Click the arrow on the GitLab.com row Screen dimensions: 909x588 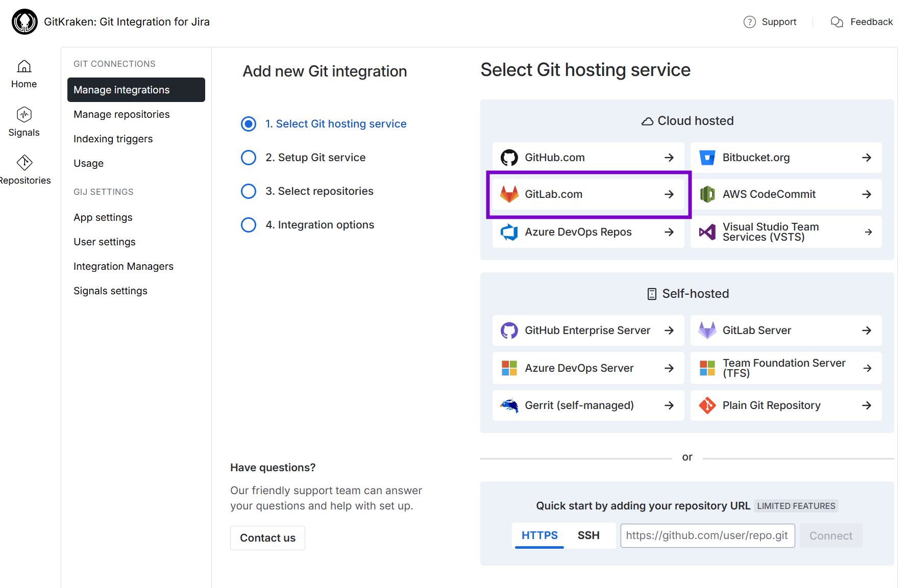click(x=669, y=194)
